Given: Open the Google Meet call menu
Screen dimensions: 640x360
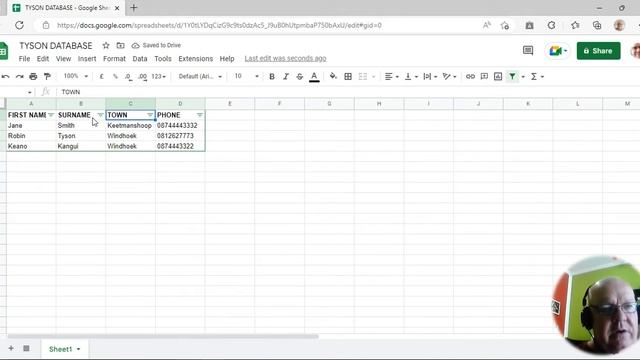Looking at the screenshot, I should [558, 51].
